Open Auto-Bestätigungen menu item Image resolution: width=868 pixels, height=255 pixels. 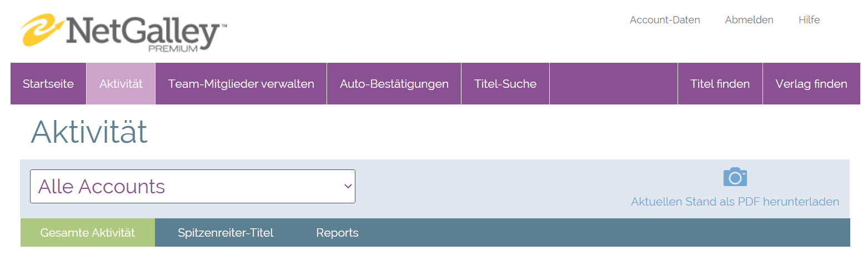[x=394, y=84]
